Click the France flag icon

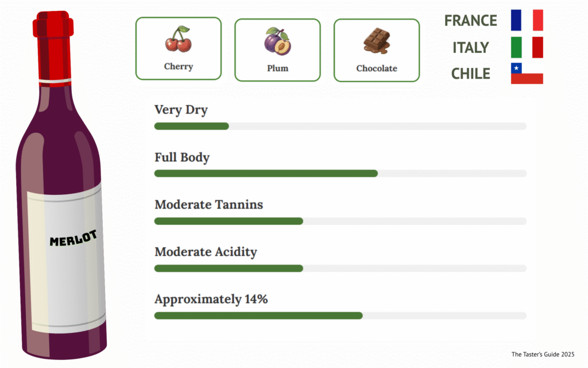pos(527,20)
